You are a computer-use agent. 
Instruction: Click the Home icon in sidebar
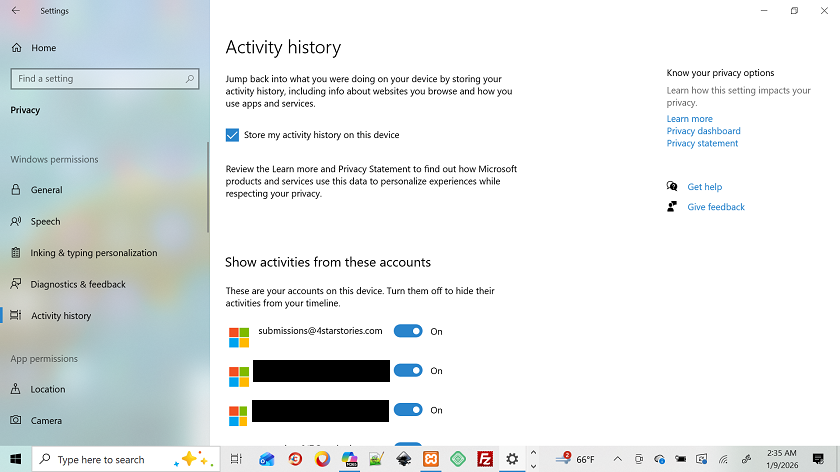(x=17, y=48)
